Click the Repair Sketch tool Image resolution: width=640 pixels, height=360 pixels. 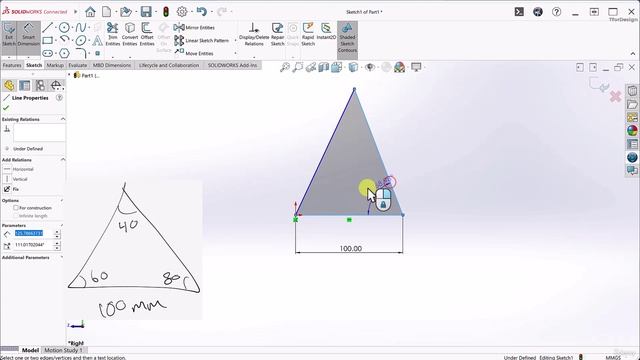[278, 34]
